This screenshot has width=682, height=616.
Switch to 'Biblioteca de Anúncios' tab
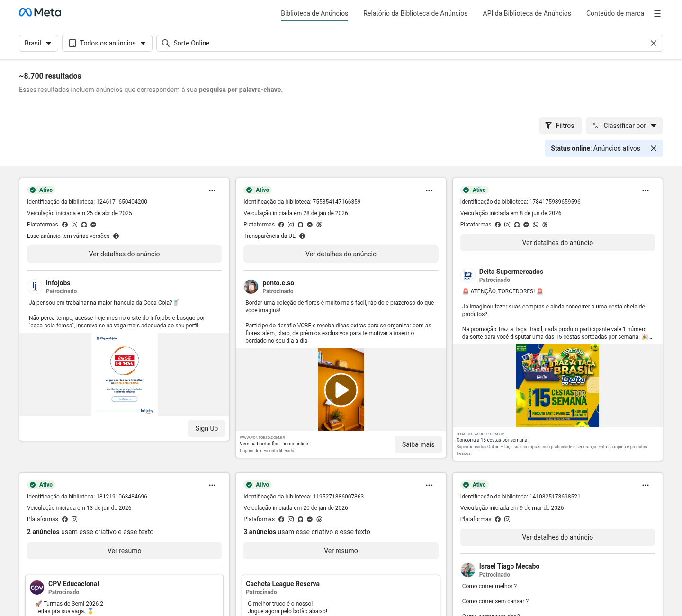[x=314, y=14]
